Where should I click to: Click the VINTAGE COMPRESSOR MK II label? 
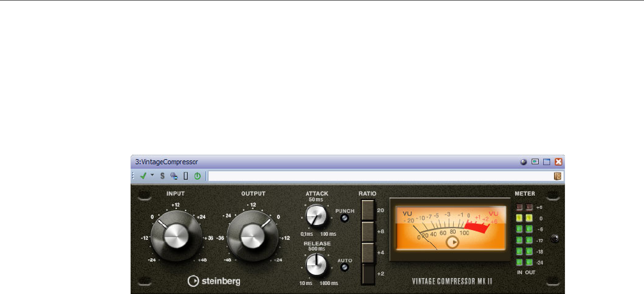(452, 282)
